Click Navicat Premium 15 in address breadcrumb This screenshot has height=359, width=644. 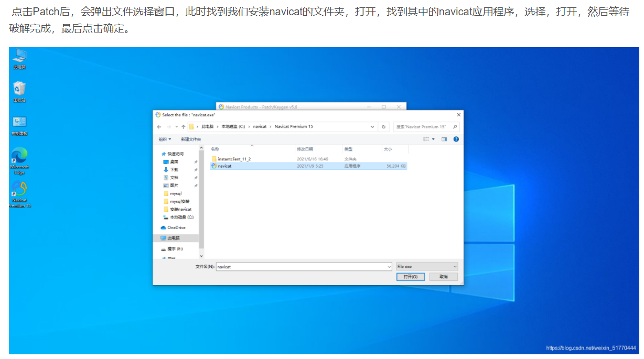(x=294, y=127)
